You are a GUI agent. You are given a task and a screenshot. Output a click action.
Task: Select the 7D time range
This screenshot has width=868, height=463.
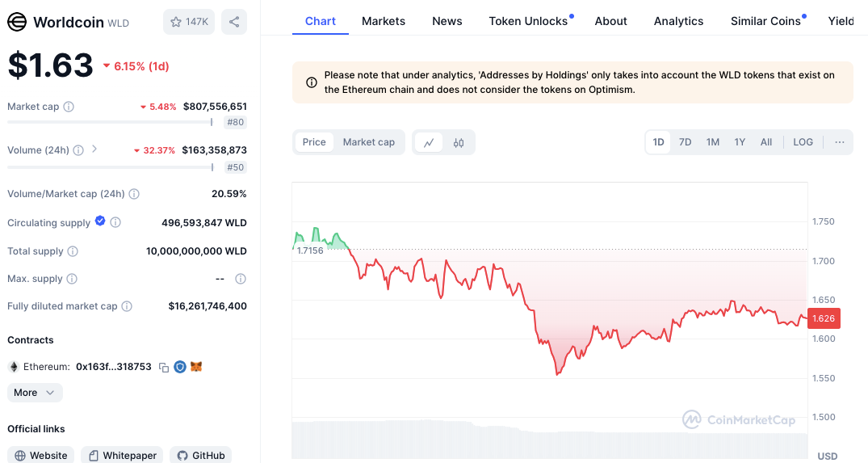pos(686,142)
